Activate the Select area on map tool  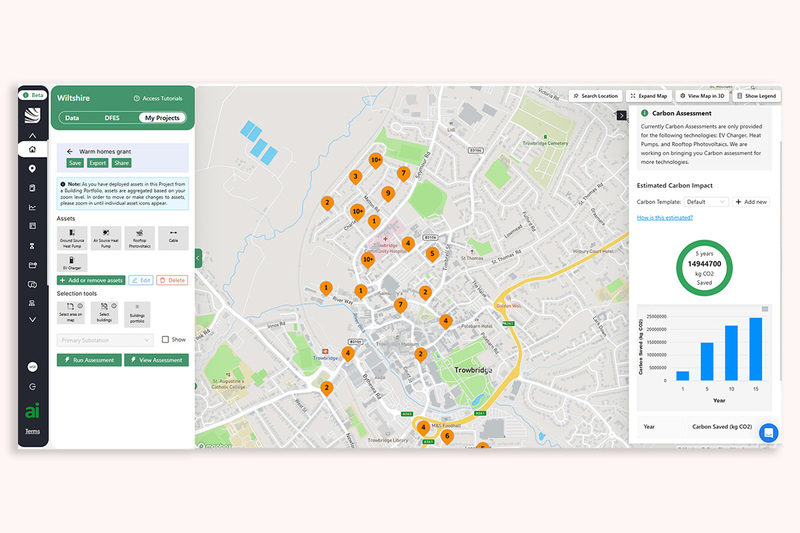pyautogui.click(x=72, y=314)
